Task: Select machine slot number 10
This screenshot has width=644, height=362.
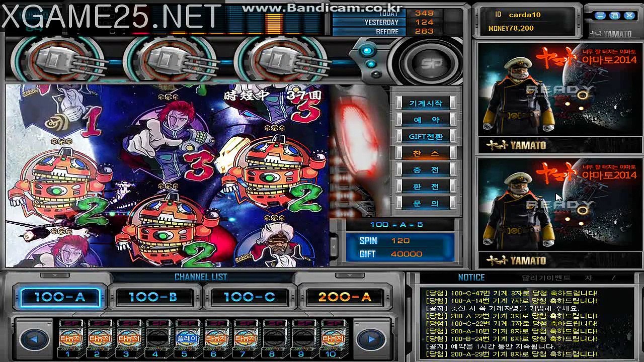Action: [333, 338]
